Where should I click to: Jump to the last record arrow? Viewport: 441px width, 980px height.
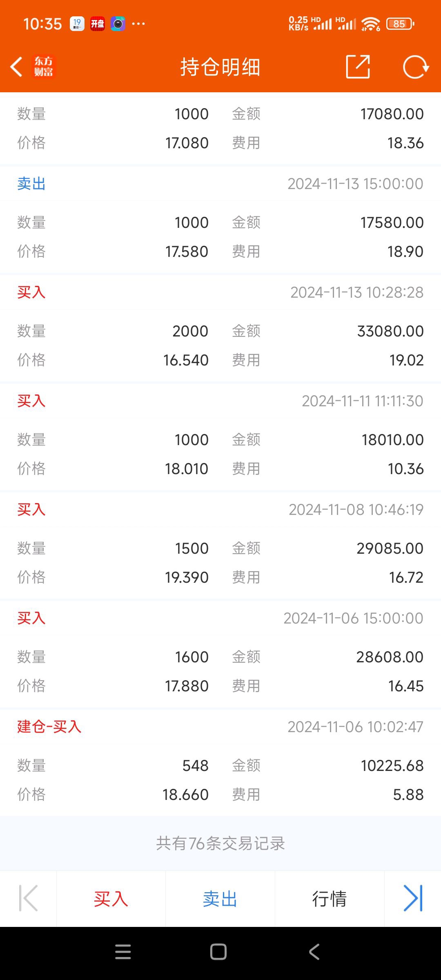point(413,898)
